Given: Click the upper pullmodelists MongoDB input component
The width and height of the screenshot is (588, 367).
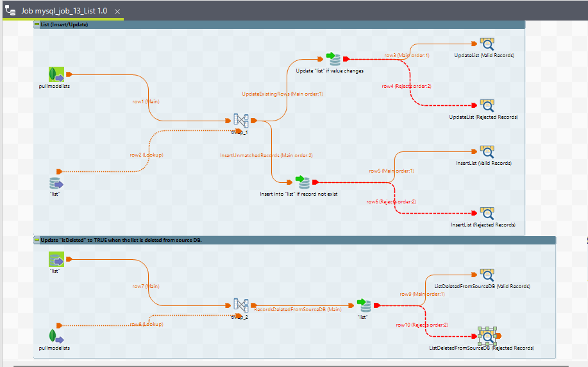Looking at the screenshot, I should (x=56, y=74).
